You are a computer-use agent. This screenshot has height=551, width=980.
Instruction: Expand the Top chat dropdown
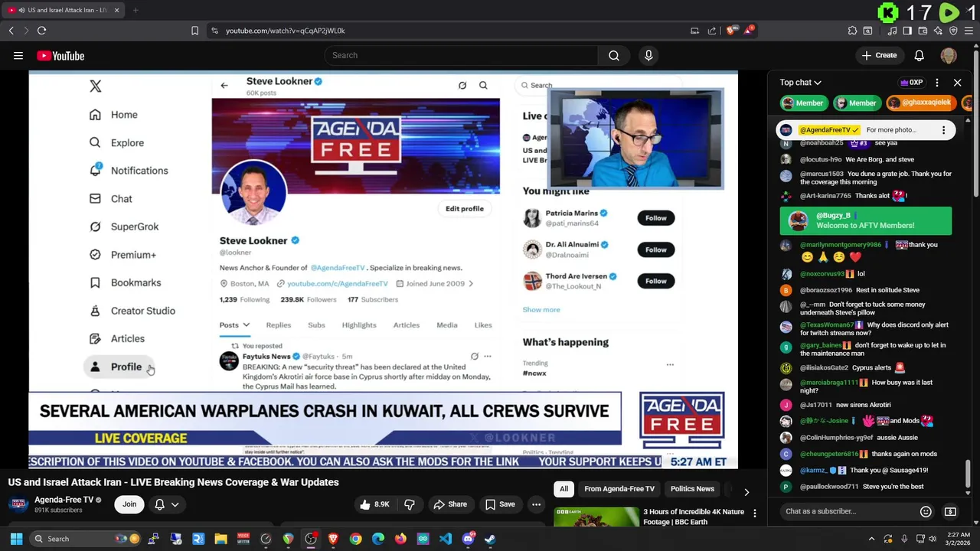801,83
